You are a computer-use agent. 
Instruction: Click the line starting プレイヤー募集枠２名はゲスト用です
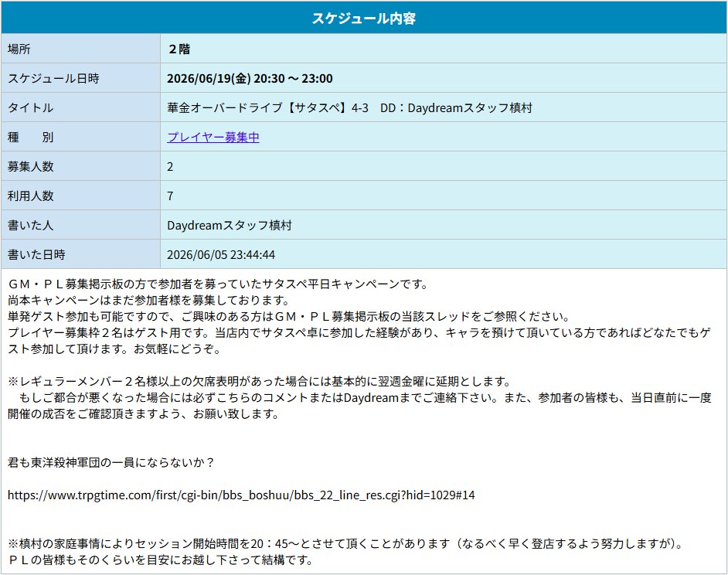pos(359,341)
